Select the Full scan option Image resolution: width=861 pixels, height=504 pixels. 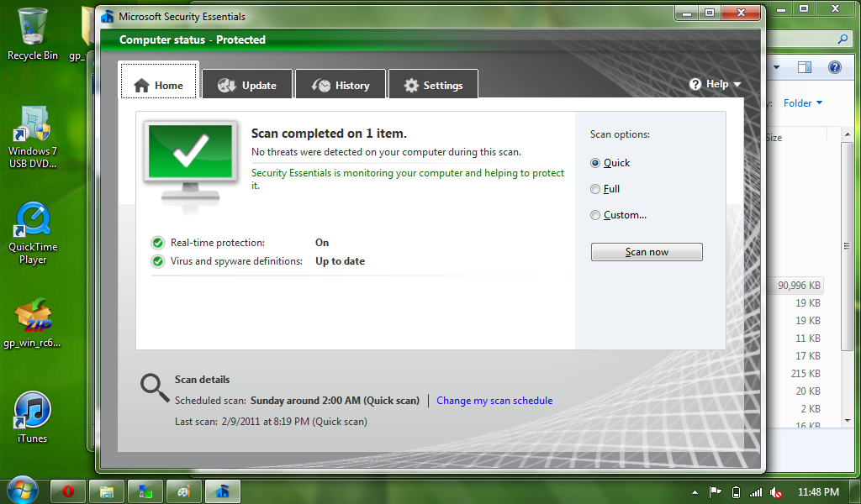(605, 189)
